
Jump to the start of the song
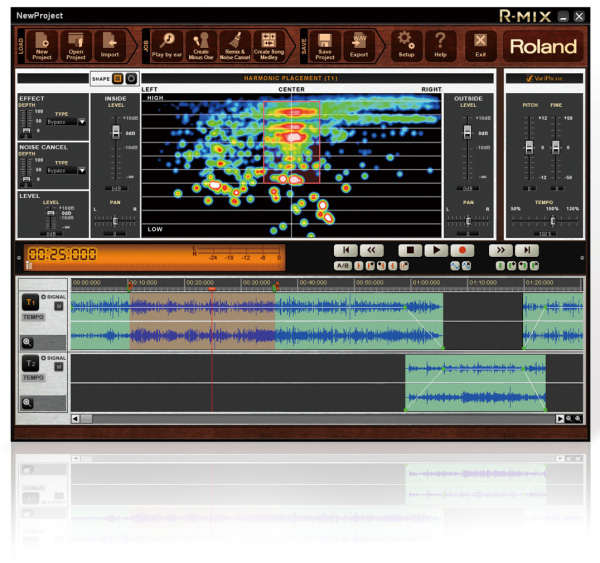(346, 250)
